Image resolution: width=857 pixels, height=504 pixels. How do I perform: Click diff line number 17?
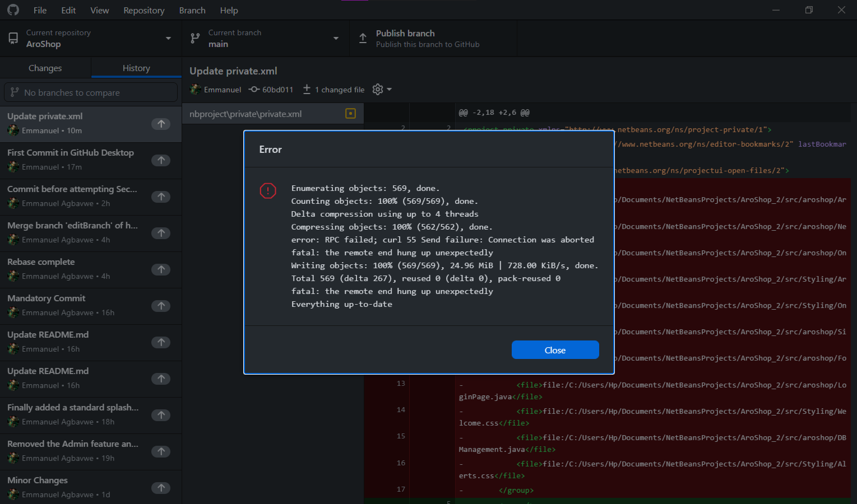coord(401,489)
